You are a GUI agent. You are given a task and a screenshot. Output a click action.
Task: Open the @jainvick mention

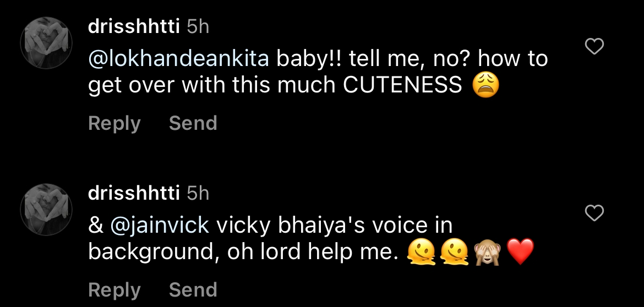point(160,226)
